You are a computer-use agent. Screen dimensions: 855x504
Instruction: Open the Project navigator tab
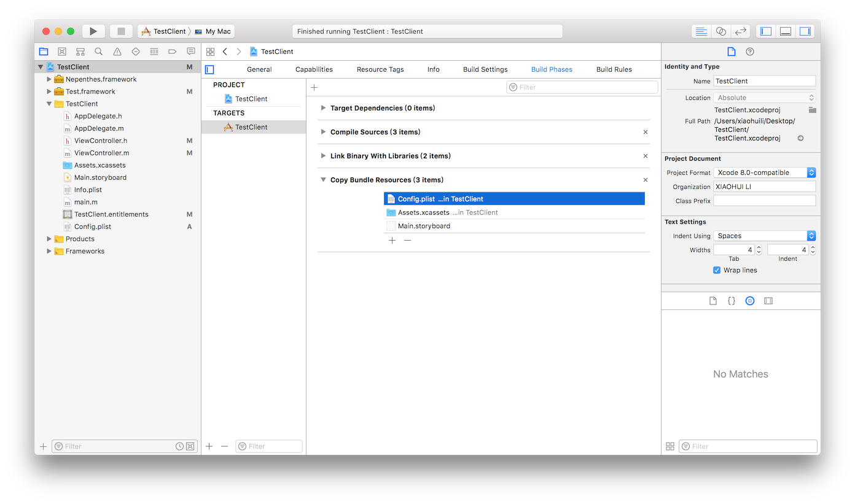click(x=44, y=52)
